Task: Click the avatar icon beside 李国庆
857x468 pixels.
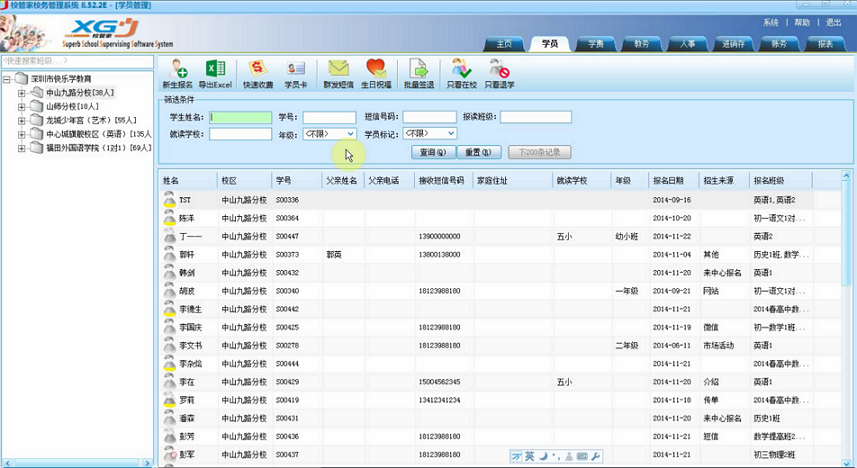Action: (169, 327)
